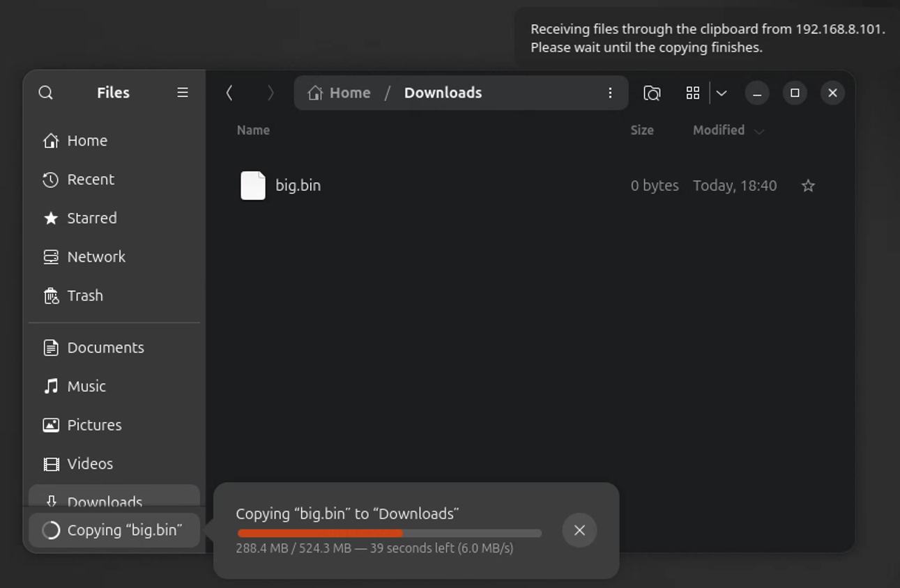Maximize the Files window
The height and width of the screenshot is (588, 900).
[795, 93]
